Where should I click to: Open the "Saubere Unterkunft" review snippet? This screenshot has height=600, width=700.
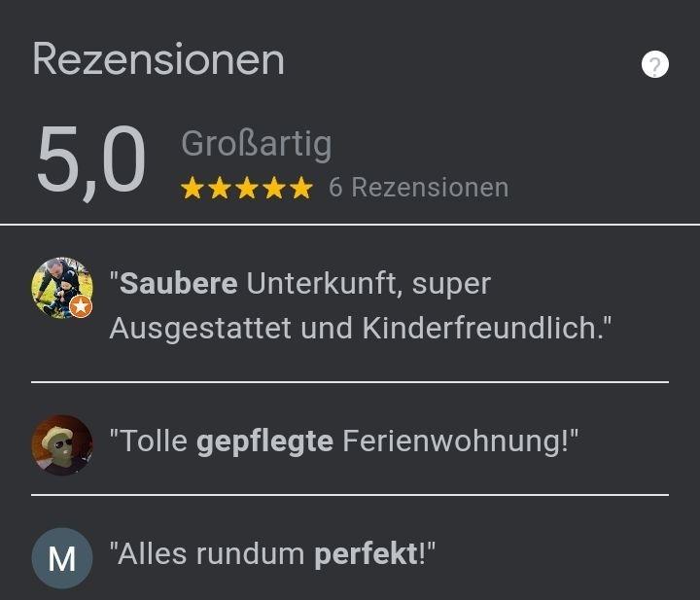click(x=360, y=305)
